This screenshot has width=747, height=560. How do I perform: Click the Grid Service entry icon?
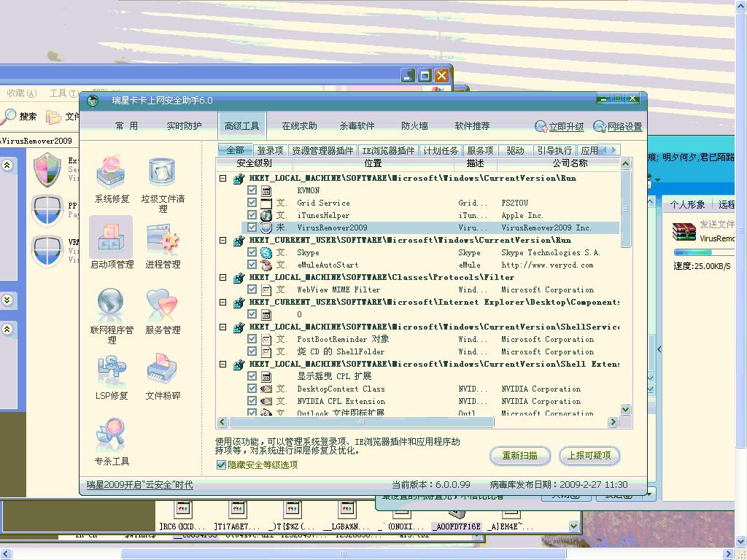pos(266,203)
